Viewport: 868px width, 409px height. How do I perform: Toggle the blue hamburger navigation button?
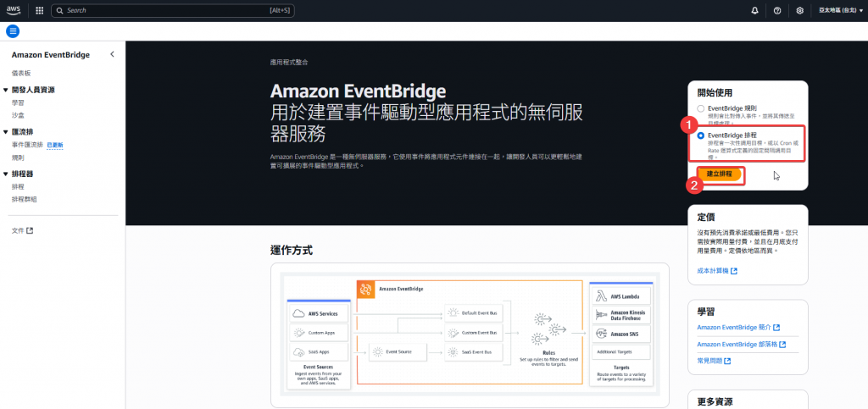pos(13,31)
